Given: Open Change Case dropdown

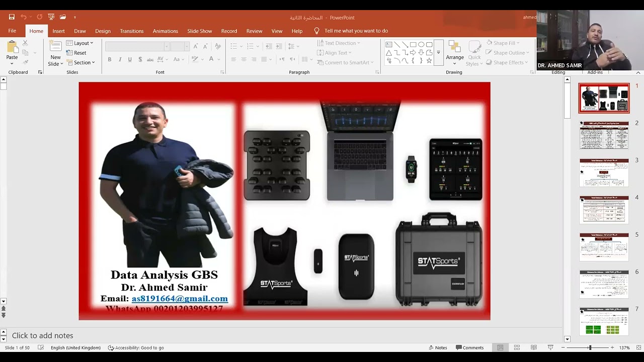Looking at the screenshot, I should pyautogui.click(x=179, y=59).
